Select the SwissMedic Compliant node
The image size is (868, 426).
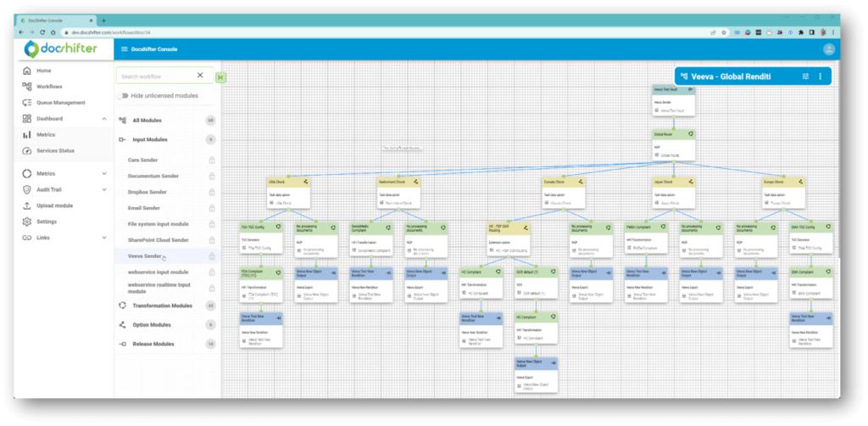[371, 239]
